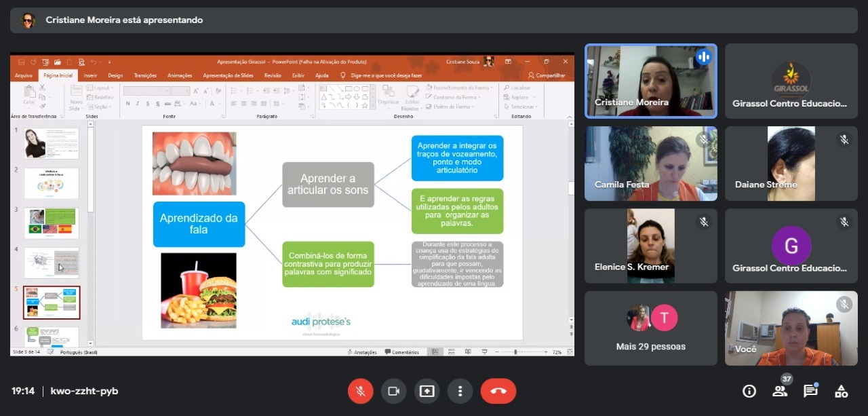Unmute the microphone in the call bar
868x416 pixels.
click(x=360, y=391)
